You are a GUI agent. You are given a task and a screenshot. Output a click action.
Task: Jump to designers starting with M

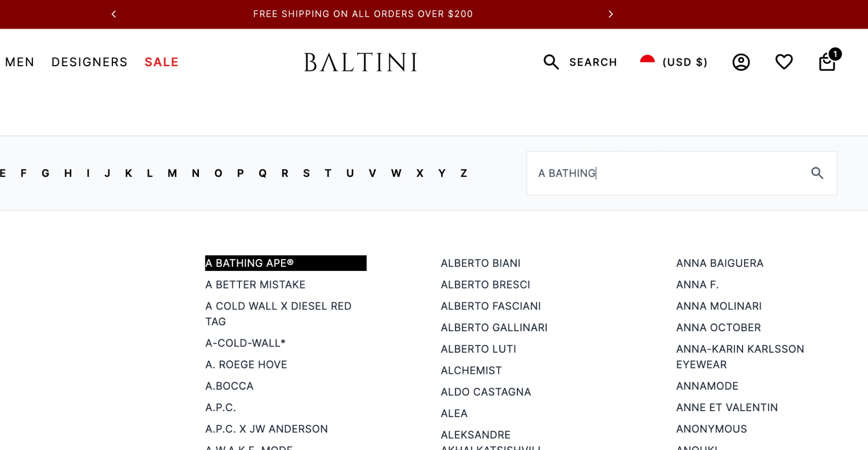tap(172, 174)
